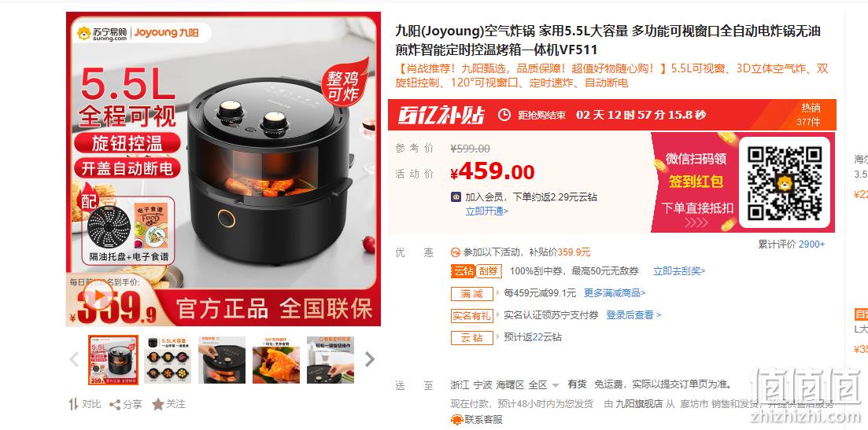Select the second thumbnail with food dishes
Image resolution: width=868 pixels, height=430 pixels.
pyautogui.click(x=168, y=360)
